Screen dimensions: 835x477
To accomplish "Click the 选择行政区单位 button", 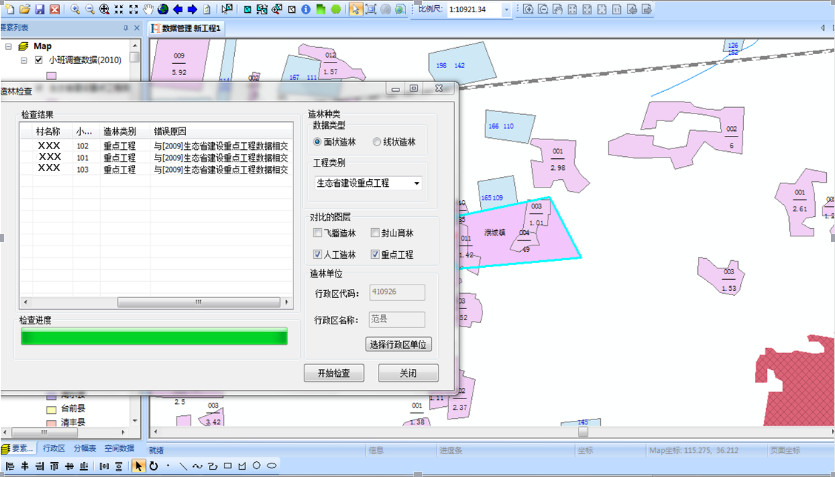I will [399, 345].
